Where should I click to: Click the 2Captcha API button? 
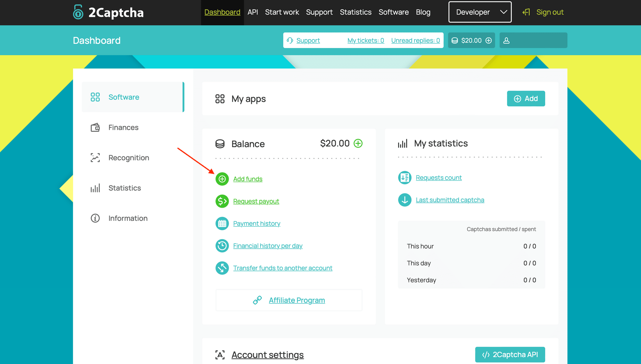point(510,354)
